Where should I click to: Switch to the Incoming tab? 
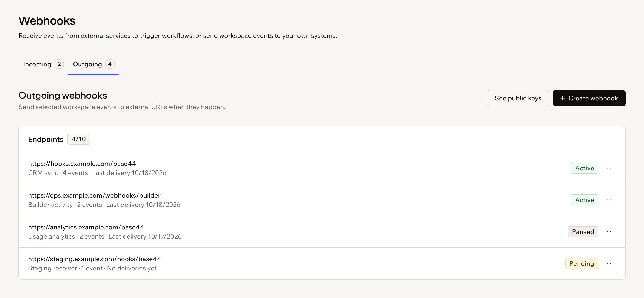(x=43, y=64)
